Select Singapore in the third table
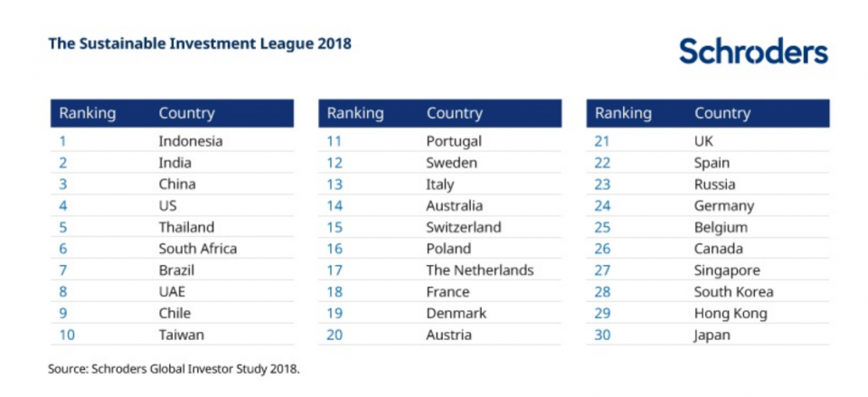This screenshot has height=397, width=868. (727, 270)
